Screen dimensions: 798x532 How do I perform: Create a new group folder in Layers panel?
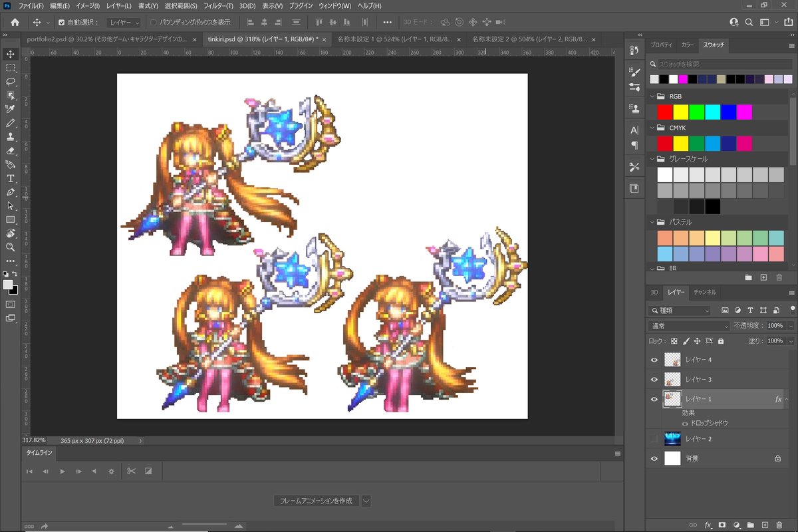coord(751,525)
